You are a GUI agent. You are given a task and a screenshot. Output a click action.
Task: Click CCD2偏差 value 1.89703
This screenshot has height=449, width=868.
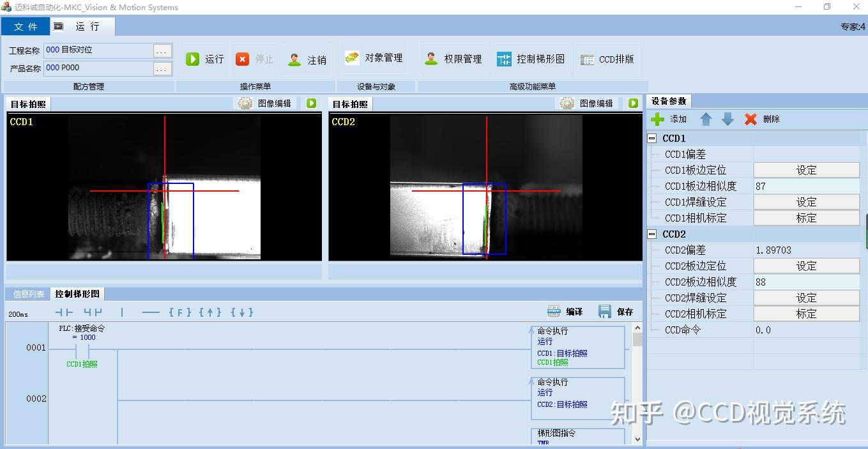click(x=807, y=250)
